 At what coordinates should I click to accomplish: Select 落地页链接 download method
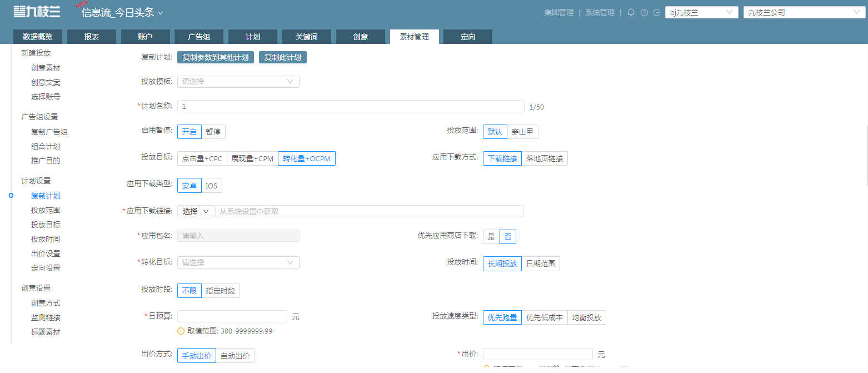click(x=545, y=158)
